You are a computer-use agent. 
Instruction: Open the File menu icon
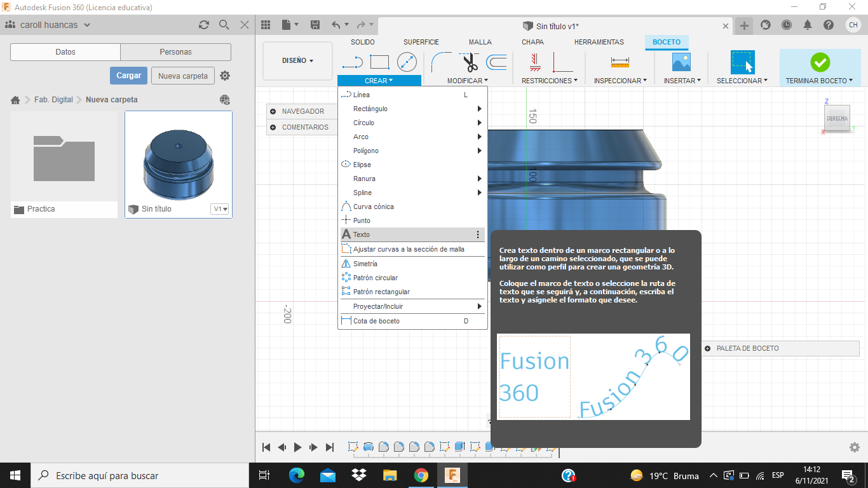290,25
